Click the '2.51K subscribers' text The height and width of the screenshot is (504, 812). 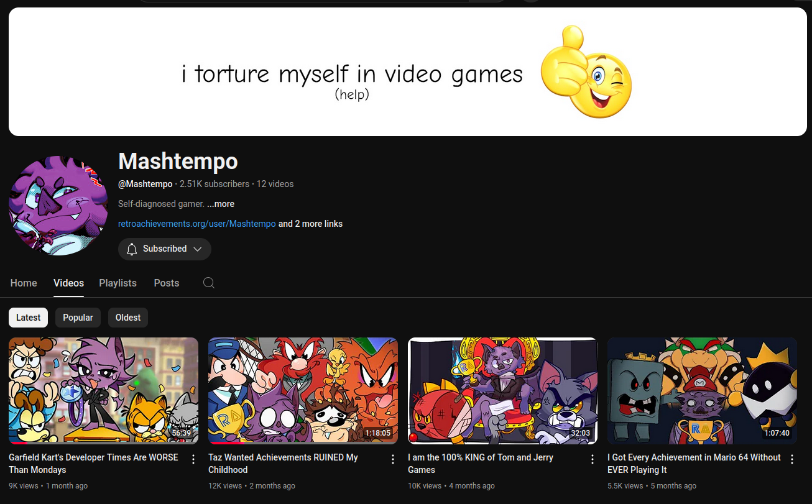coord(215,184)
